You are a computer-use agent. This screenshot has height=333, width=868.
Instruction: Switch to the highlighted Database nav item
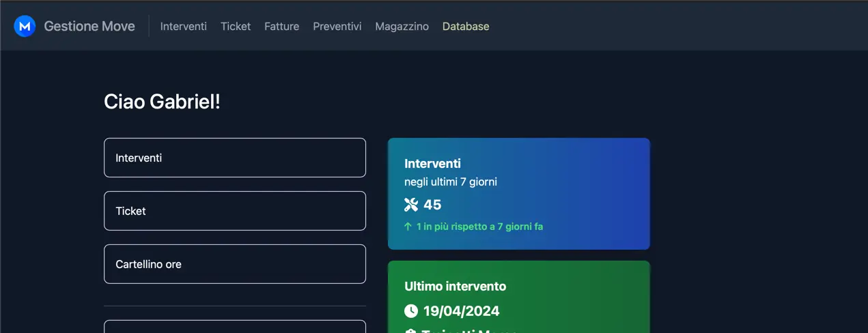point(466,27)
